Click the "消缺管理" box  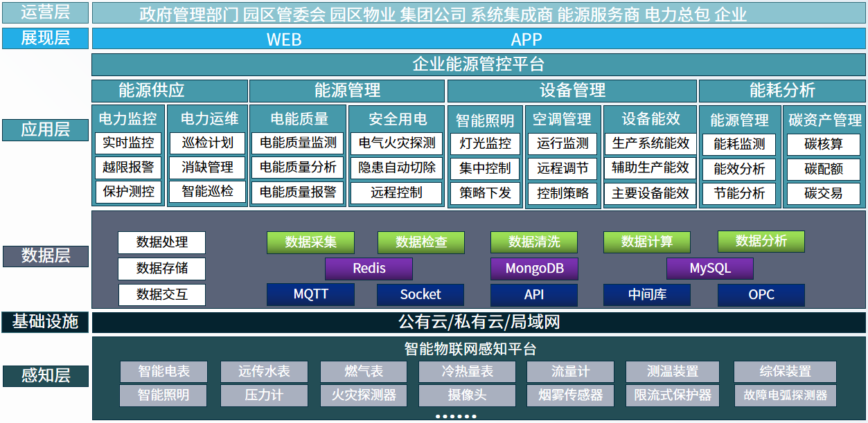click(208, 168)
